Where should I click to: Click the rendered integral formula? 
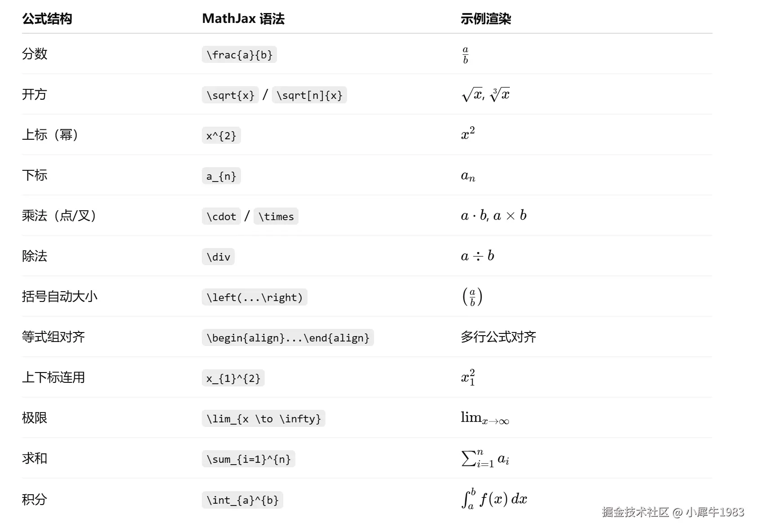click(x=494, y=499)
